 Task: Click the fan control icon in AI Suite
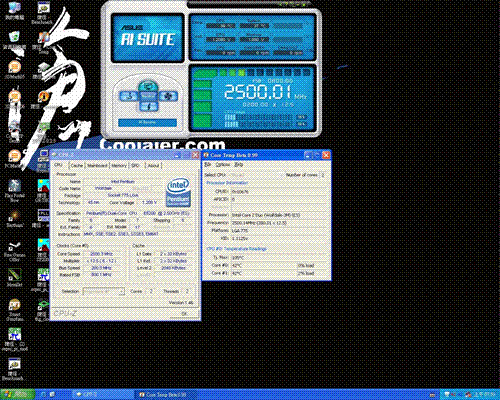168,96
